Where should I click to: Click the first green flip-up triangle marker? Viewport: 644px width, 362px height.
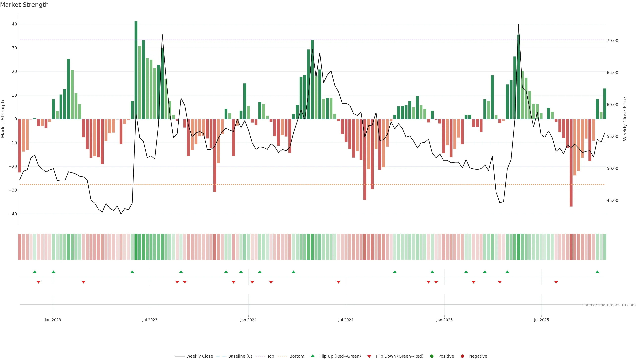point(35,272)
